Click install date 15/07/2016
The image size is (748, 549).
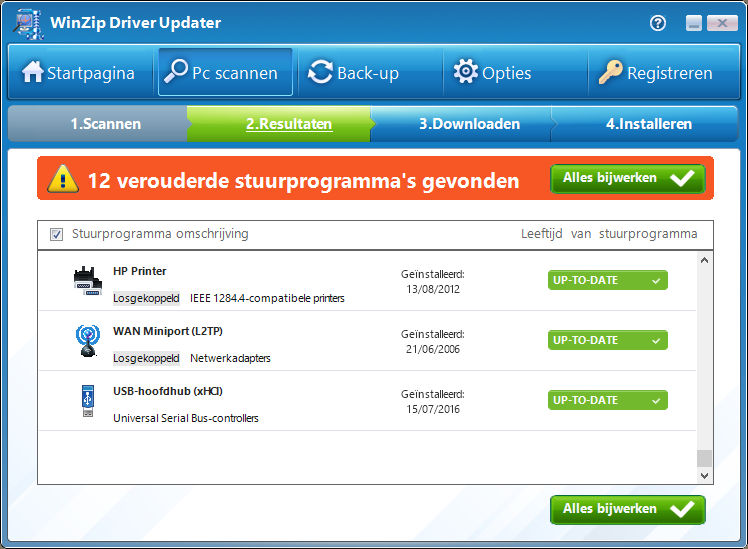433,410
